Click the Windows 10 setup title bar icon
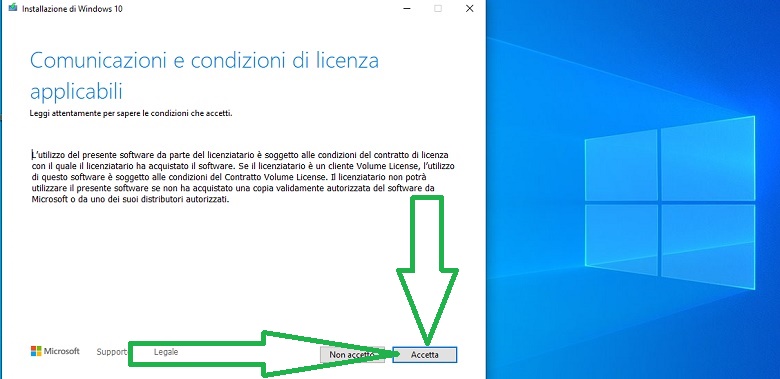780x379 pixels. pyautogui.click(x=13, y=8)
